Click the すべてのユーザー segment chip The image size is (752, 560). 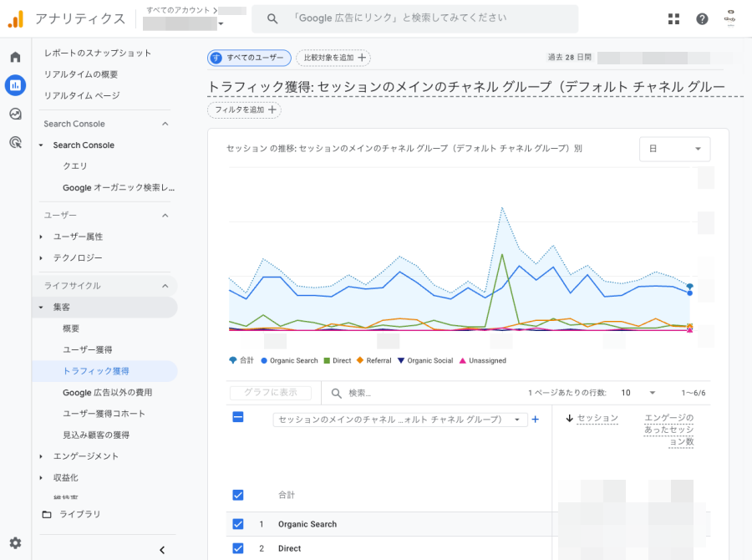tap(249, 58)
